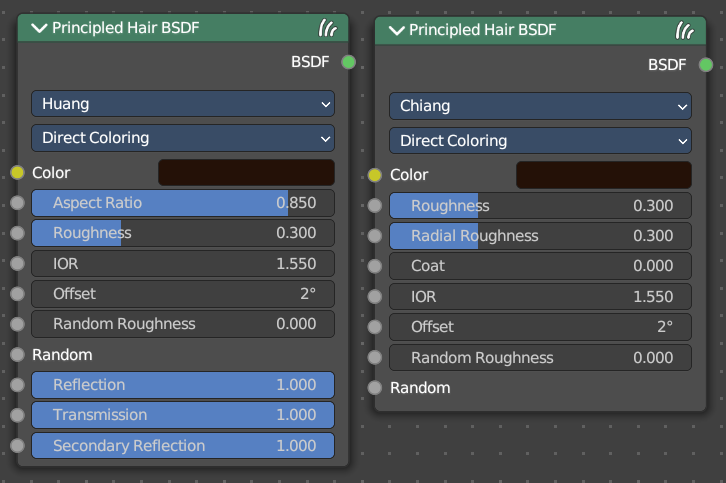The width and height of the screenshot is (726, 483).
Task: Click the Random label in Chiang node
Action: 420,388
